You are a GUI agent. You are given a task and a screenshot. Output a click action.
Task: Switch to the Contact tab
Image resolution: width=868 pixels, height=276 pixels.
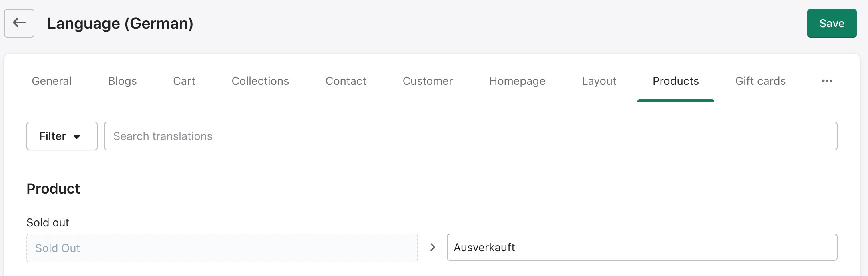tap(346, 81)
